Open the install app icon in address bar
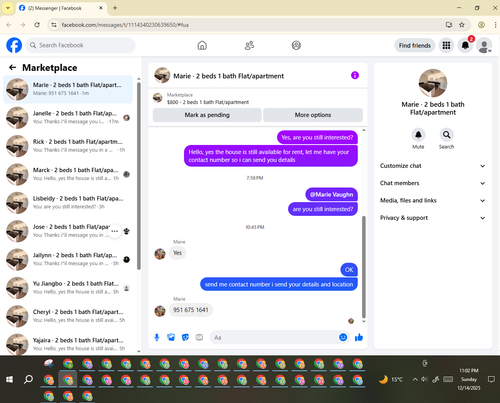 (449, 25)
